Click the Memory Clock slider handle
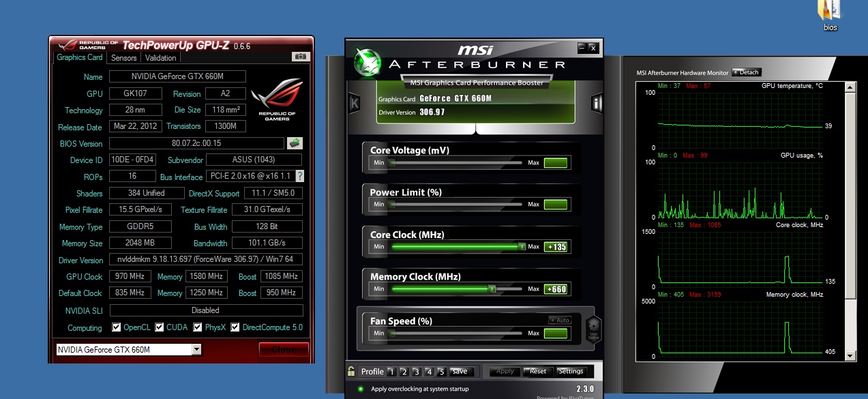The height and width of the screenshot is (399, 868). pos(492,289)
